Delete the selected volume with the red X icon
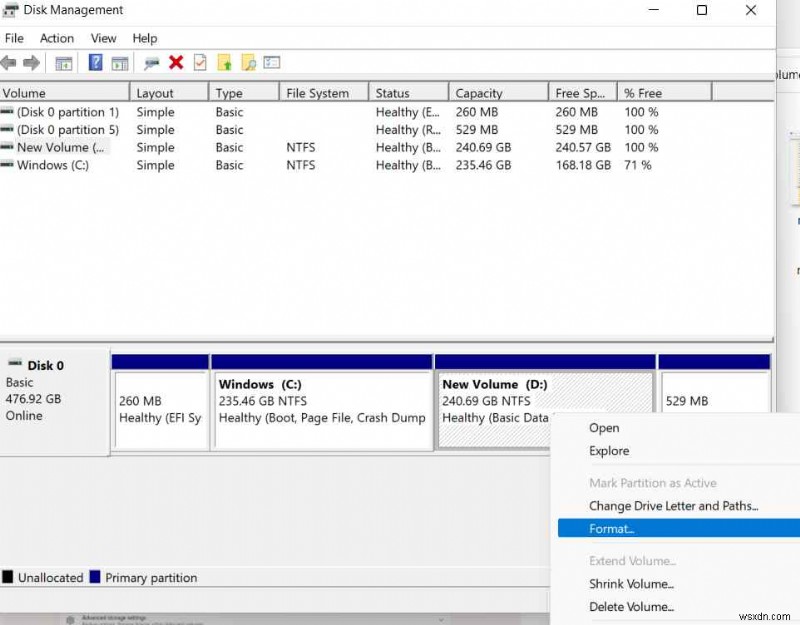Screen dimensions: 800x625 175,62
